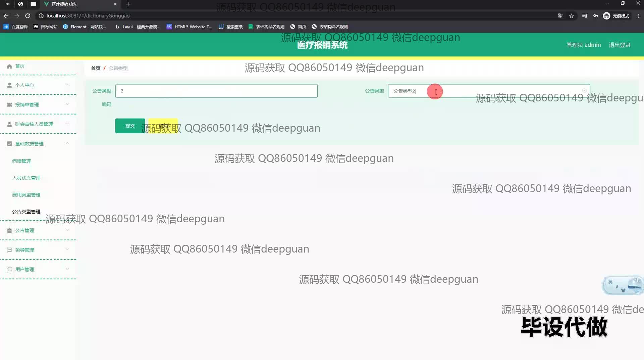Click the 公告类型 breadcrumb text

[118, 68]
